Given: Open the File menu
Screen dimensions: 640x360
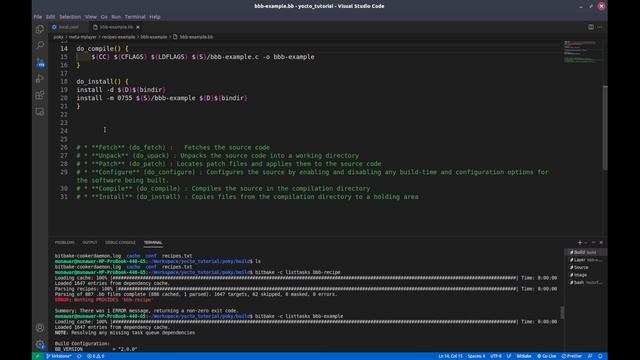Looking at the screenshot, I should tap(38, 17).
